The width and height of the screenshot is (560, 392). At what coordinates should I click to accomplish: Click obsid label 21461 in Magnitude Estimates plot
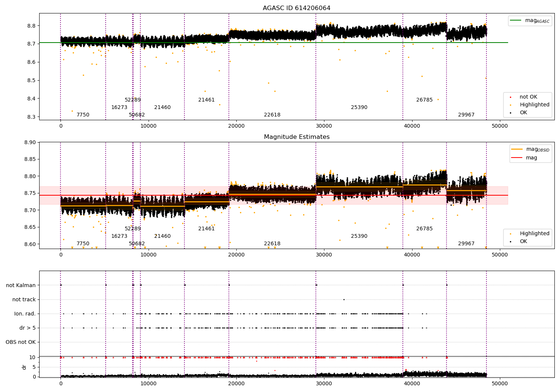tap(206, 229)
